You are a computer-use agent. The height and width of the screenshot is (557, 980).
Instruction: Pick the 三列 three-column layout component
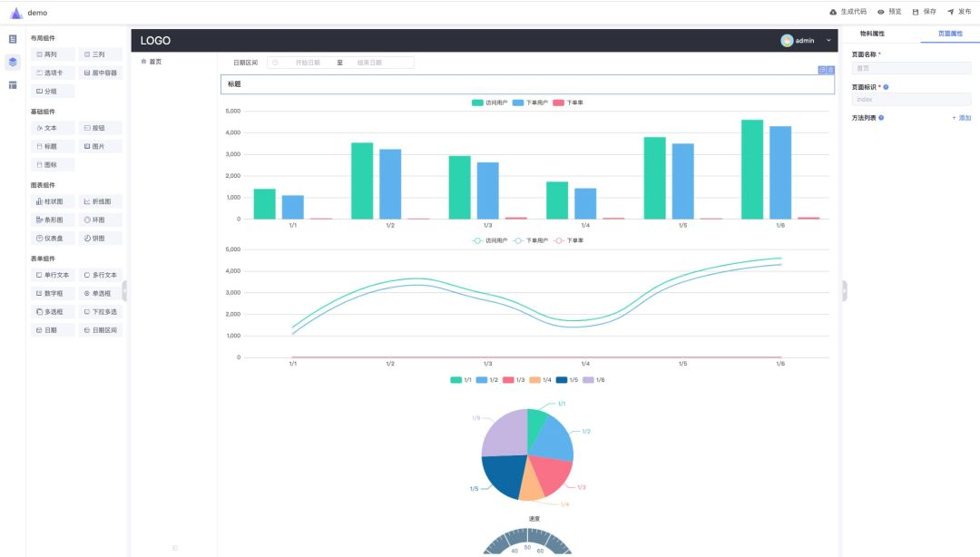(x=100, y=54)
